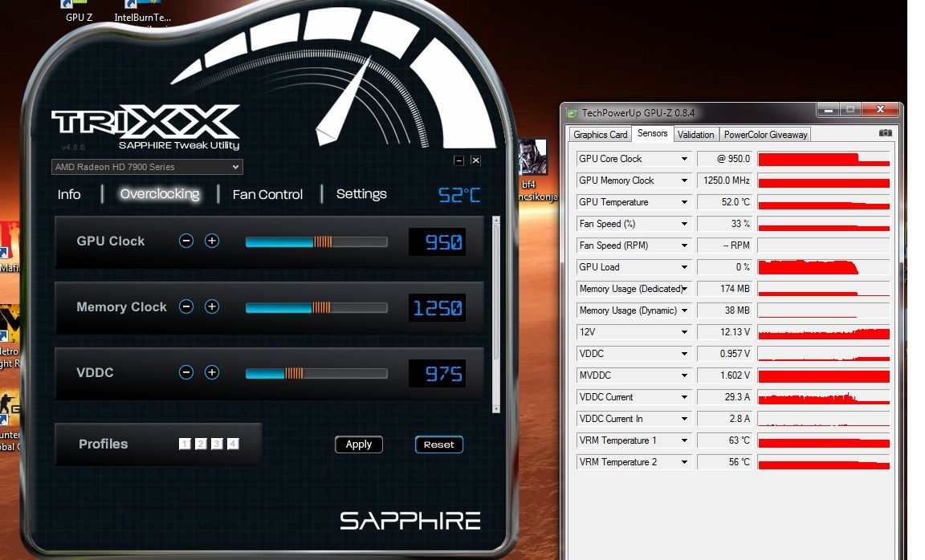Screen dimensions: 925x560
Task: Increase GPU Clock with plus button
Action: (x=212, y=241)
